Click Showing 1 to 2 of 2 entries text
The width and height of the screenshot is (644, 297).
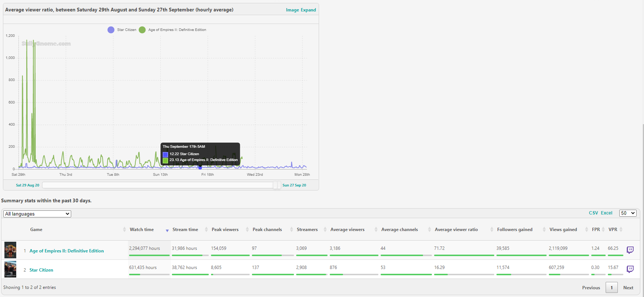click(x=30, y=287)
